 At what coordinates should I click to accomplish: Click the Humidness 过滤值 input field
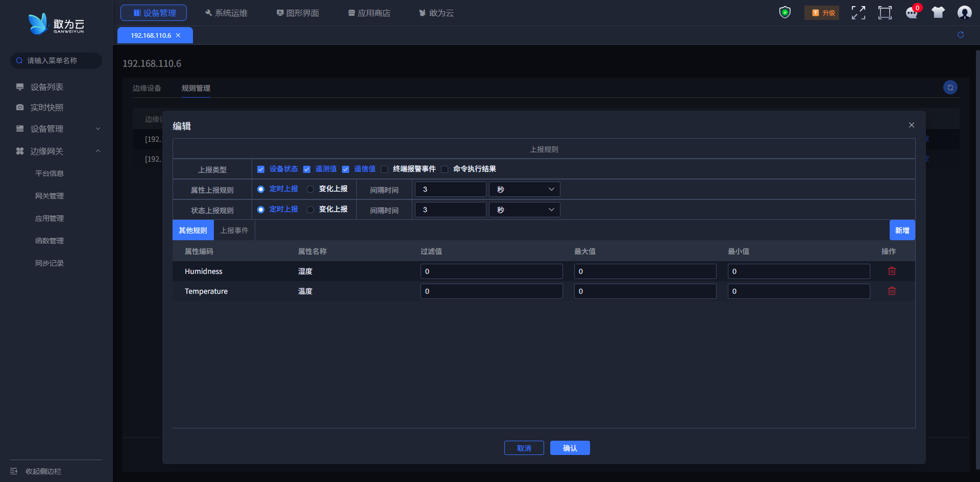[x=491, y=271]
